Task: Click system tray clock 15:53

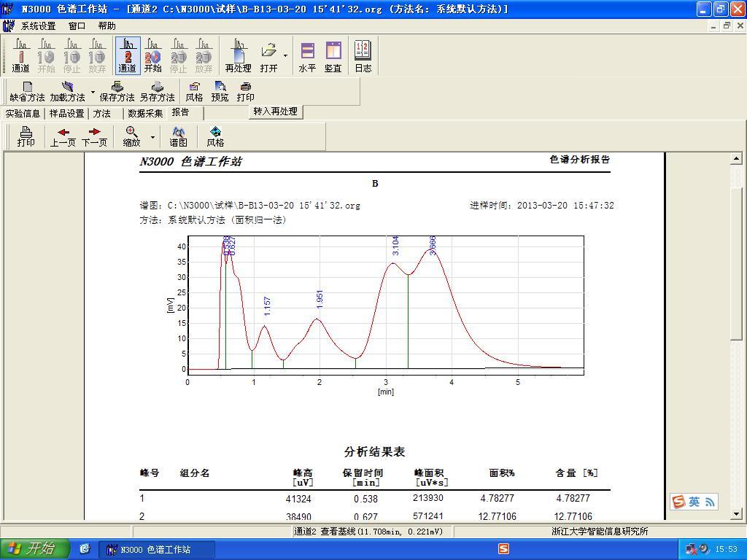Action: [x=726, y=549]
